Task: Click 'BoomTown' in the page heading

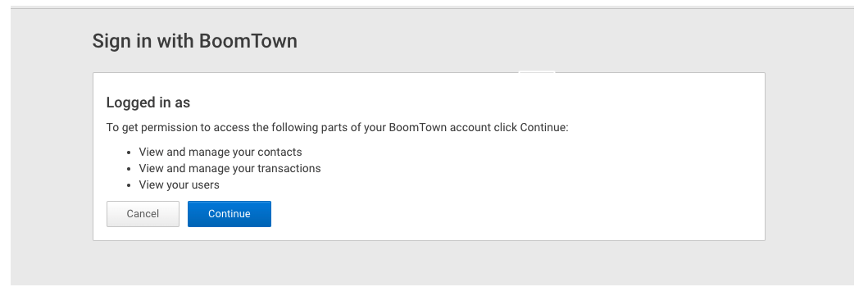Action: click(x=248, y=41)
